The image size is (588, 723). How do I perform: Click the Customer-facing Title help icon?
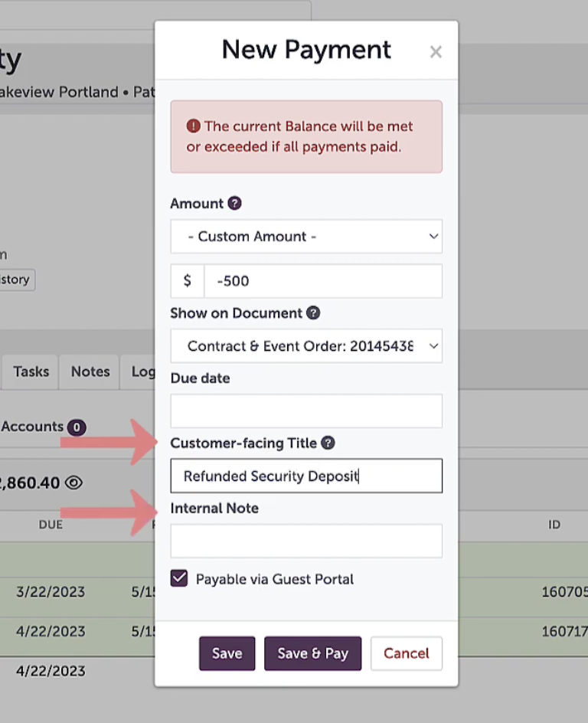328,443
